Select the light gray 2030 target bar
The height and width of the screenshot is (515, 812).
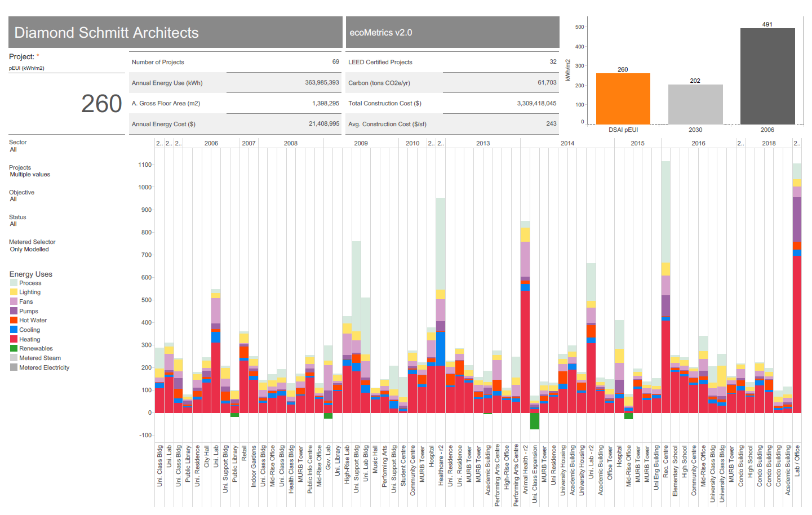click(695, 104)
